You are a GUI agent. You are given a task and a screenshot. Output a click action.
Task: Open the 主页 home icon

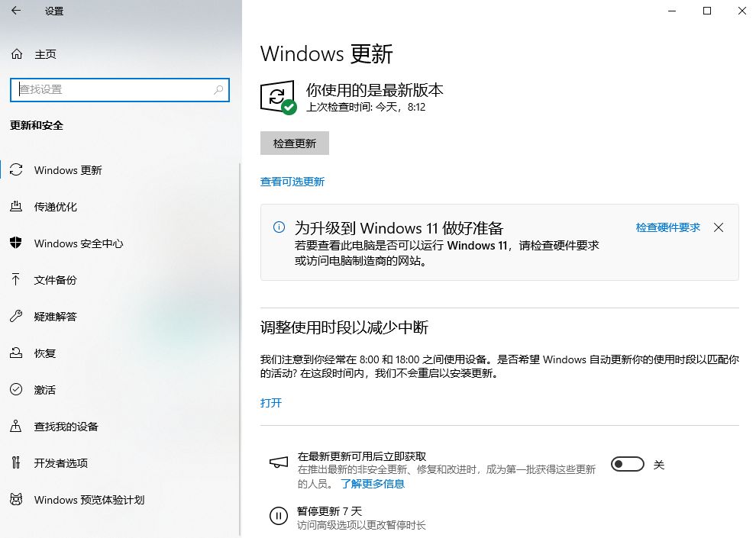pos(17,54)
